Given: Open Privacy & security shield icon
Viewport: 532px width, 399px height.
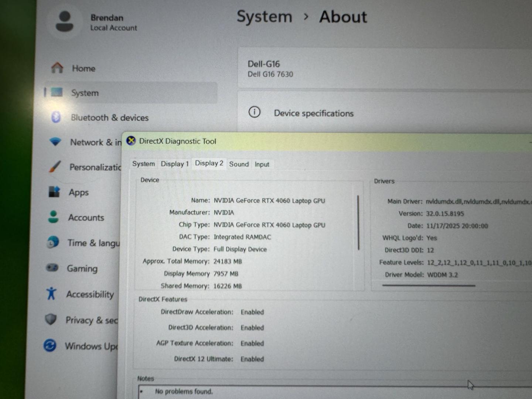Looking at the screenshot, I should click(51, 319).
